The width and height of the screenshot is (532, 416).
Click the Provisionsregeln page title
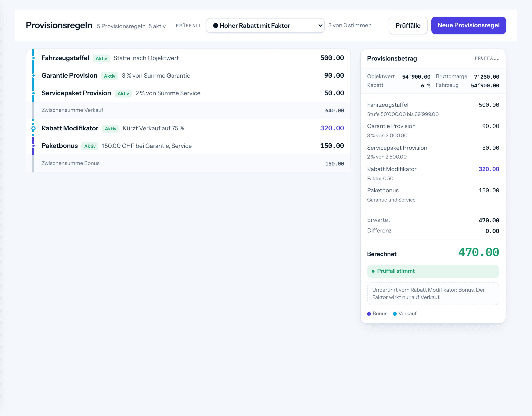pyautogui.click(x=59, y=25)
